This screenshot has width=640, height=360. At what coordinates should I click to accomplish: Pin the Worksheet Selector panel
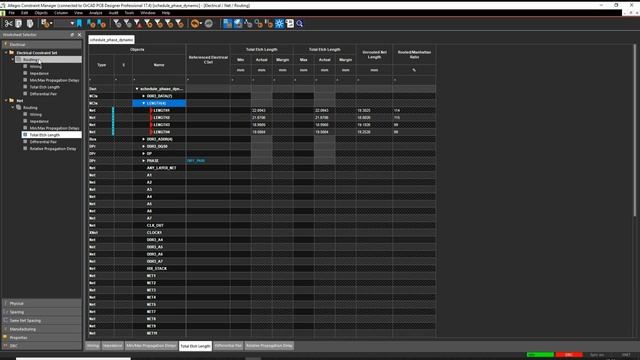[x=72, y=35]
